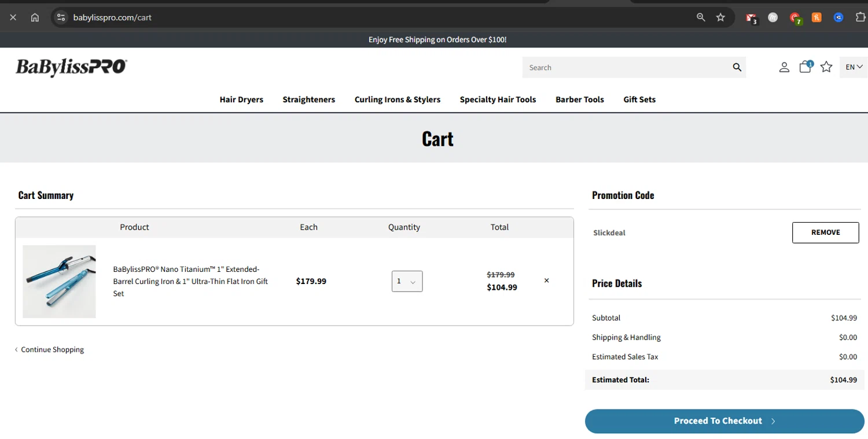The image size is (868, 439).
Task: Open the browser extensions puzzle icon
Action: click(860, 17)
